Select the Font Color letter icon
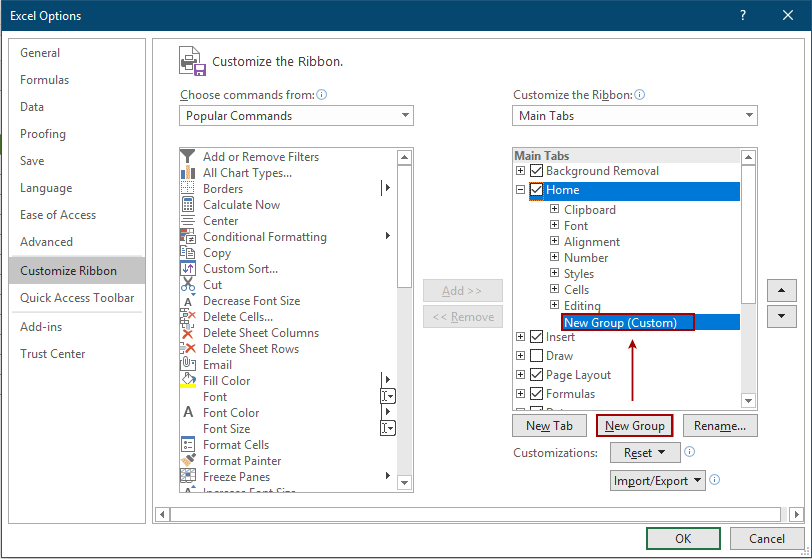The height and width of the screenshot is (559, 812). pos(188,412)
